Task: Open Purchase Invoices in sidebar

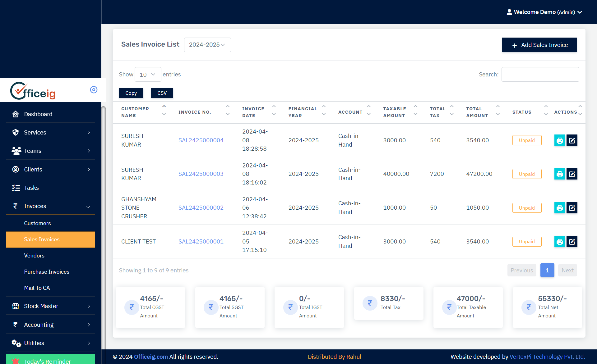Action: [47, 272]
